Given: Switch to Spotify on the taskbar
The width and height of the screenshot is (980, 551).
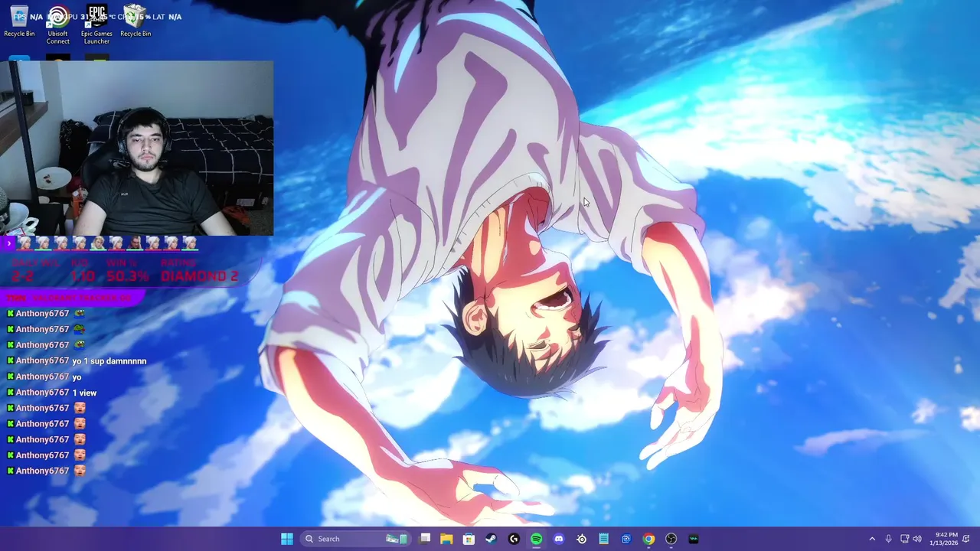Looking at the screenshot, I should [x=536, y=539].
